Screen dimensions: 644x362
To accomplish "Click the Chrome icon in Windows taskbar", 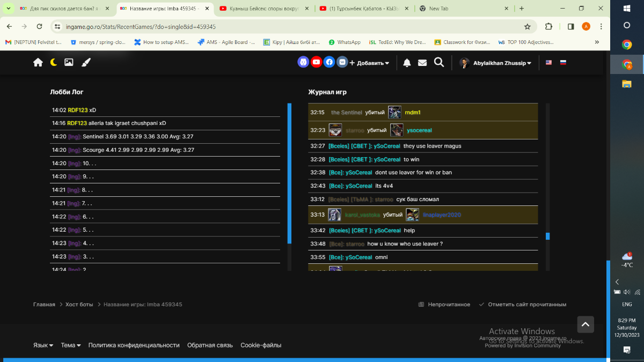I will tap(627, 45).
